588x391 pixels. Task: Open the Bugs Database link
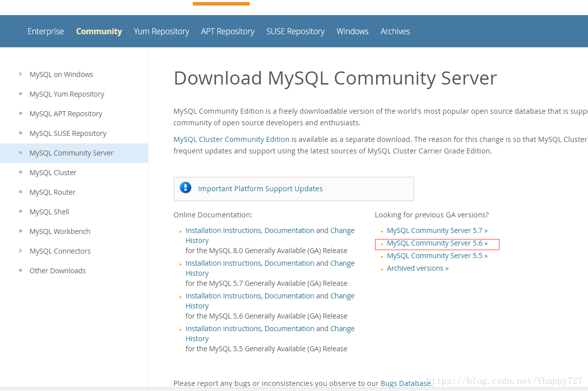405,383
